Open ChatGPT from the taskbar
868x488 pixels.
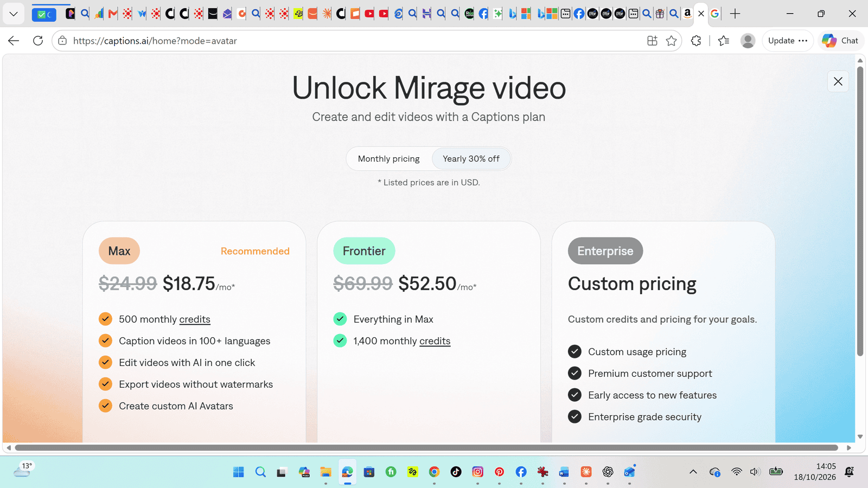point(608,472)
